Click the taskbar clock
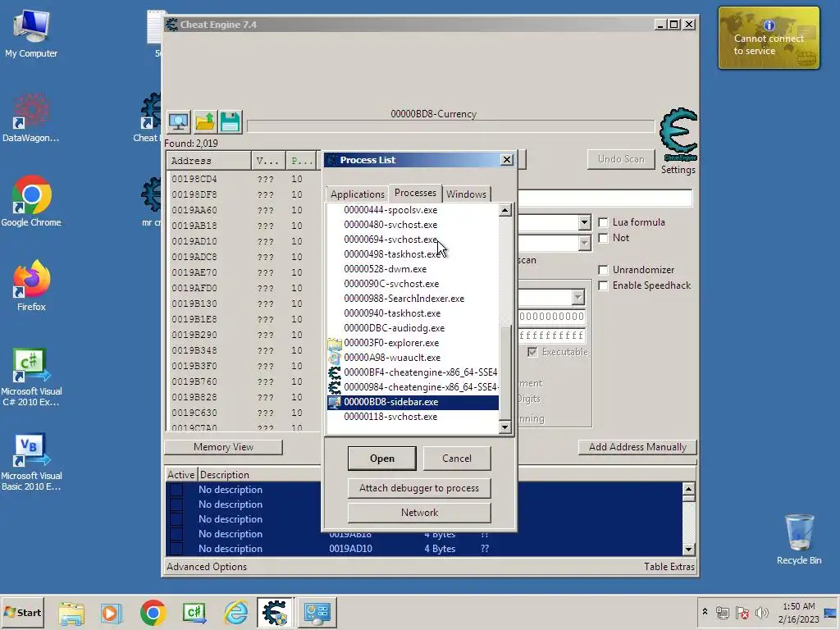Screen dimensions: 840x630 coord(799,612)
